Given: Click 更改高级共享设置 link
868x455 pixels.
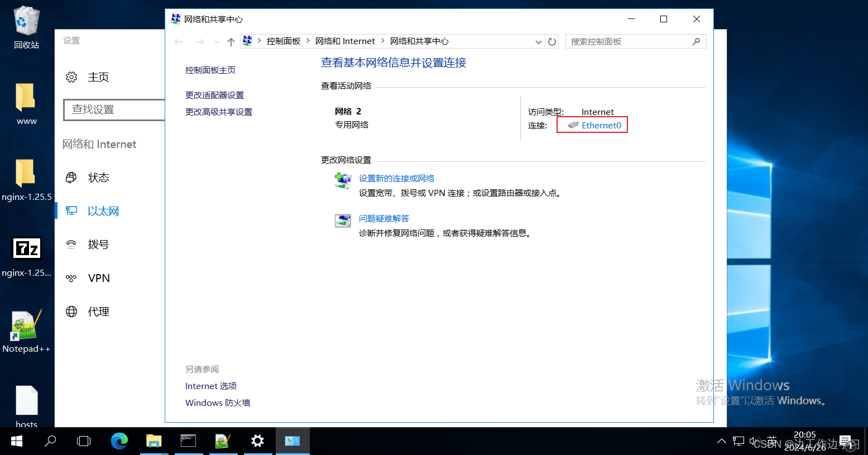Looking at the screenshot, I should [219, 112].
